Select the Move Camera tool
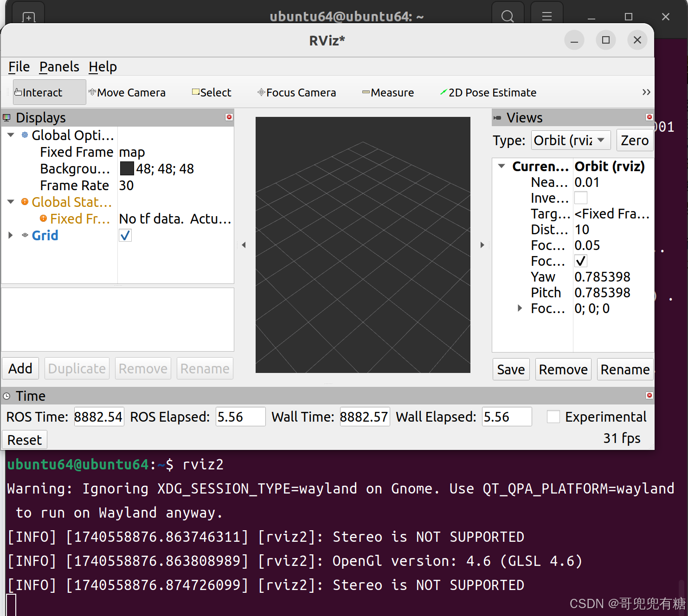The image size is (688, 616). 128,92
